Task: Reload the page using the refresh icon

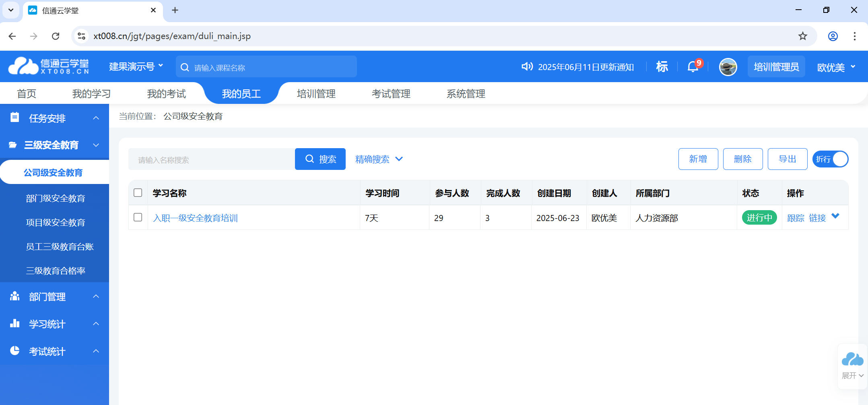Action: pyautogui.click(x=56, y=36)
